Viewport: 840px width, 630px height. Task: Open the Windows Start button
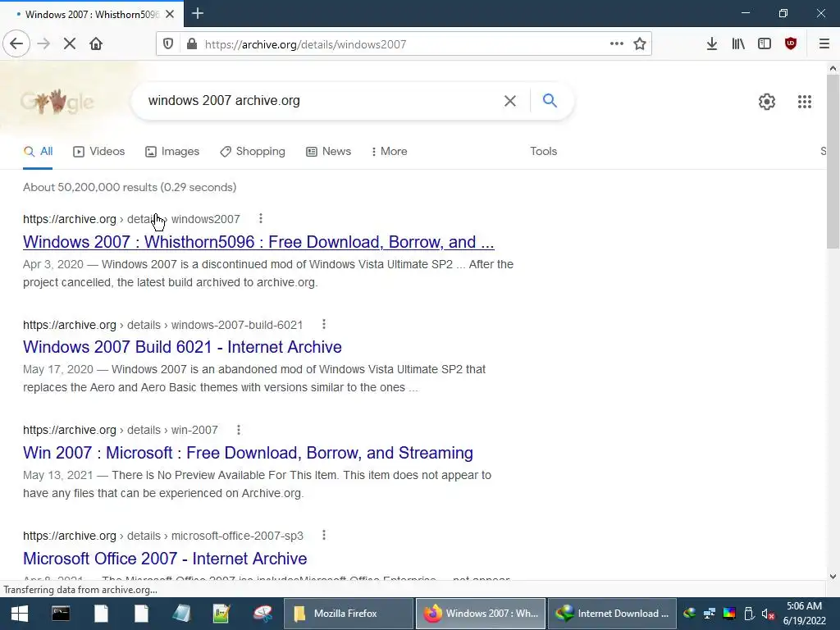[20, 614]
